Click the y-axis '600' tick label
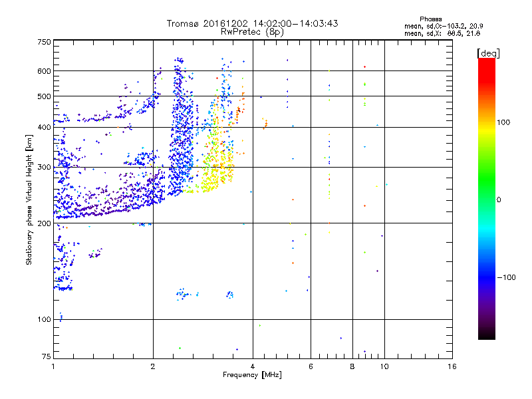Screen dimensions: 532x399 (x=44, y=71)
